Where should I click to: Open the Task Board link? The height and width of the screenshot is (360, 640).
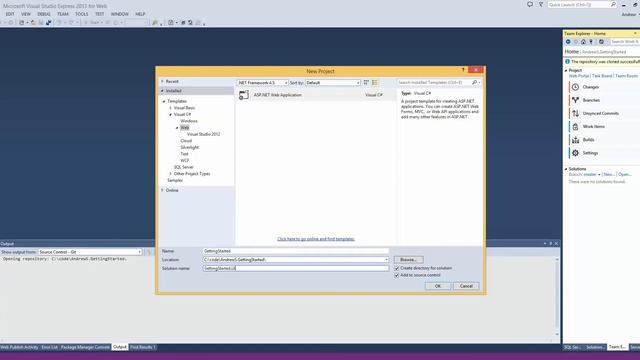coord(602,76)
